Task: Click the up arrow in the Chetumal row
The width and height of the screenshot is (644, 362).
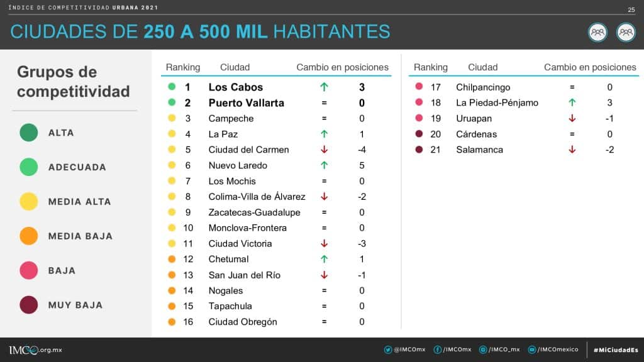Action: click(324, 259)
